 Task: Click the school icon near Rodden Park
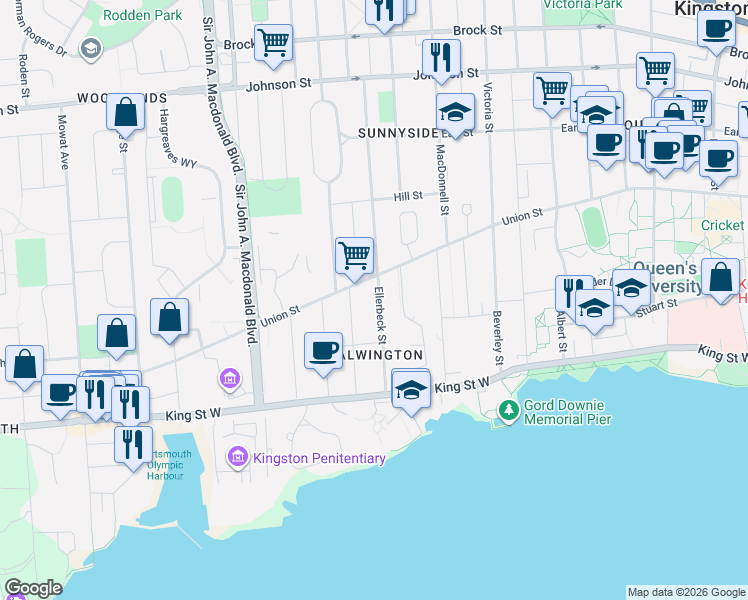pos(91,49)
